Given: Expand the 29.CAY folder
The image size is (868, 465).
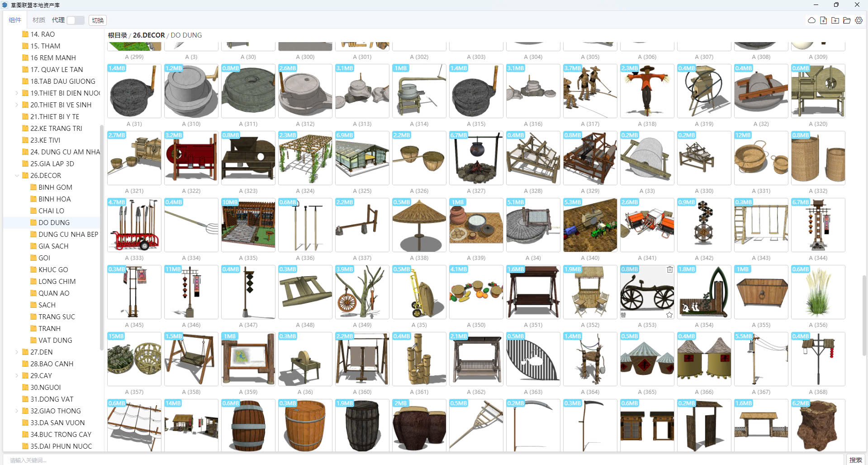Looking at the screenshot, I should point(17,376).
